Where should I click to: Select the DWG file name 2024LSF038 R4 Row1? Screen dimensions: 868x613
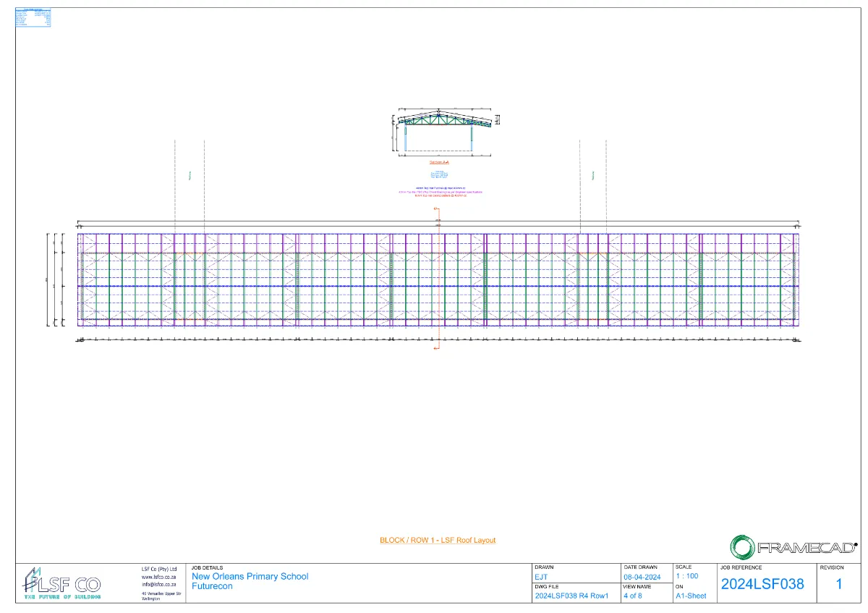[571, 596]
